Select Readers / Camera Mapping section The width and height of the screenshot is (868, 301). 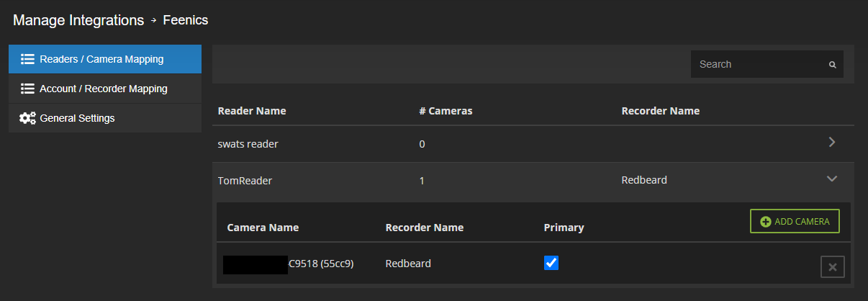(x=105, y=59)
